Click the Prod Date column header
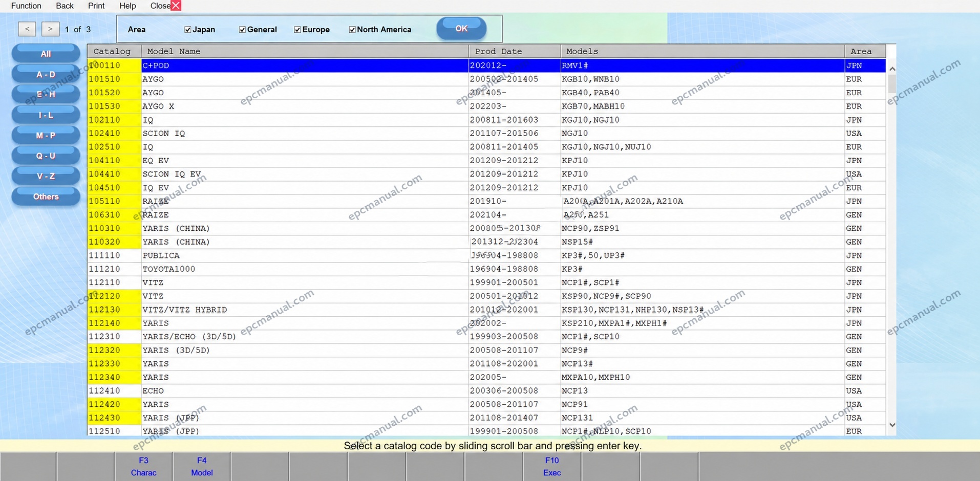980x481 pixels. [x=515, y=51]
